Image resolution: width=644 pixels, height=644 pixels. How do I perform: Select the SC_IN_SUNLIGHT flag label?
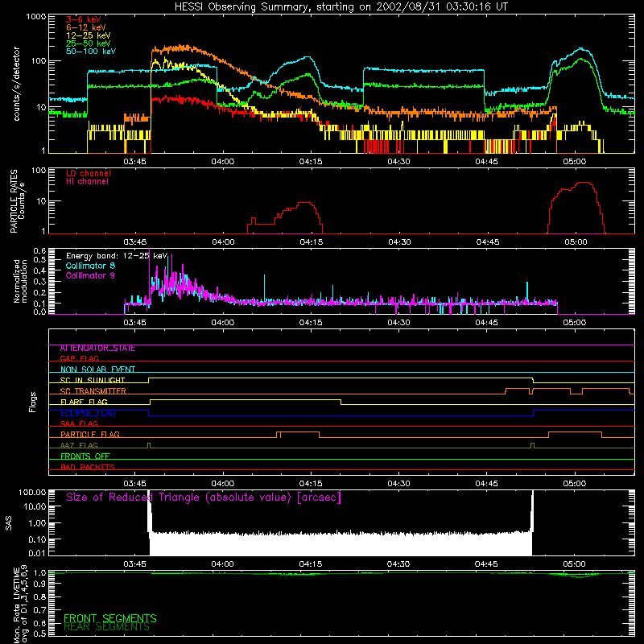(x=93, y=380)
